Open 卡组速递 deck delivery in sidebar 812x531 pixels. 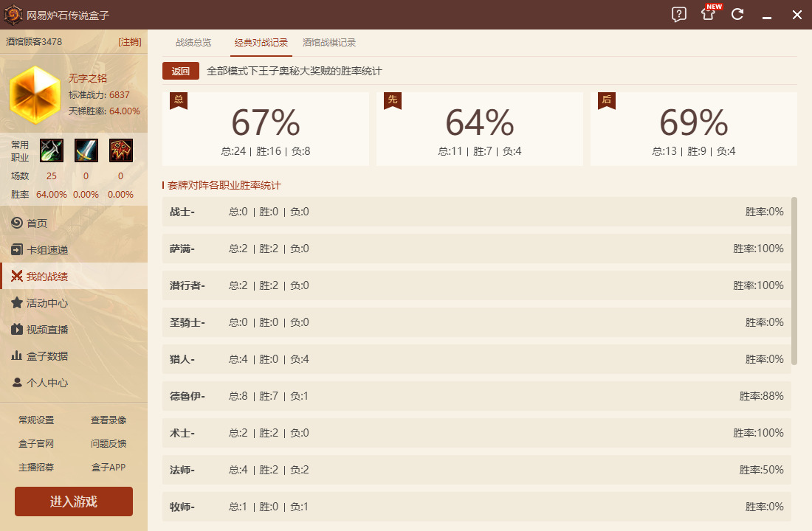coord(47,250)
